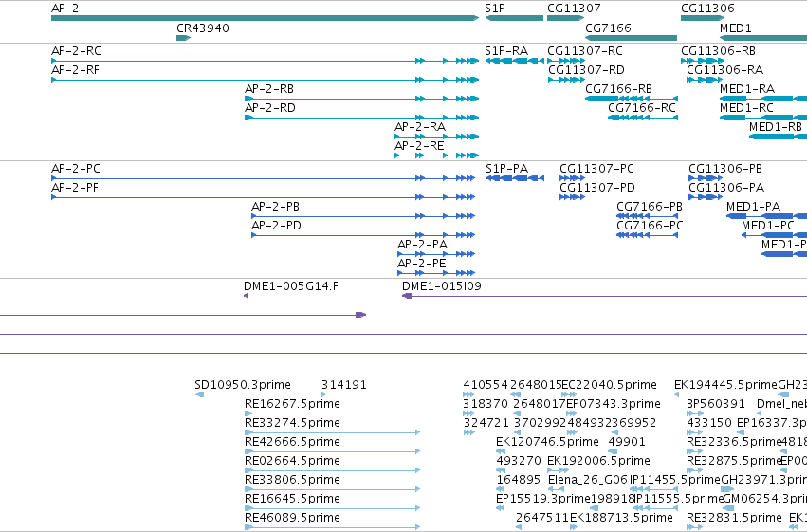The image size is (807, 532).
Task: Click the 314191 EST label
Action: tap(344, 385)
